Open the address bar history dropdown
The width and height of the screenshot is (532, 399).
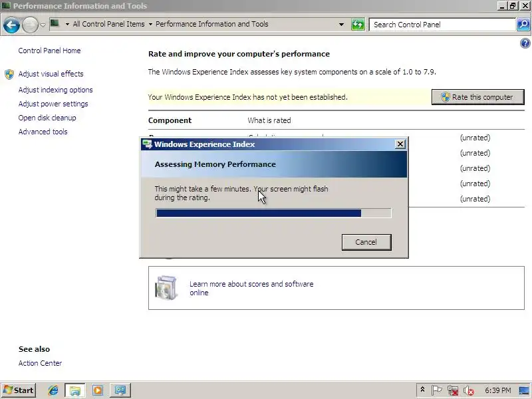pyautogui.click(x=341, y=25)
